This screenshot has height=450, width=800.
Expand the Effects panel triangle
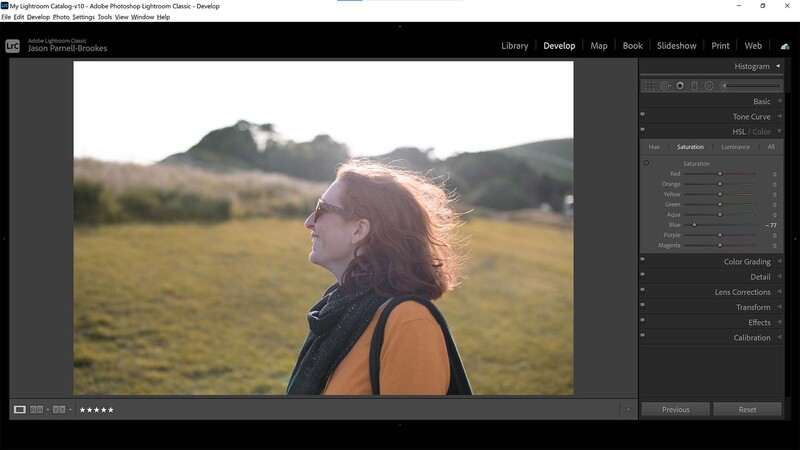(x=779, y=322)
